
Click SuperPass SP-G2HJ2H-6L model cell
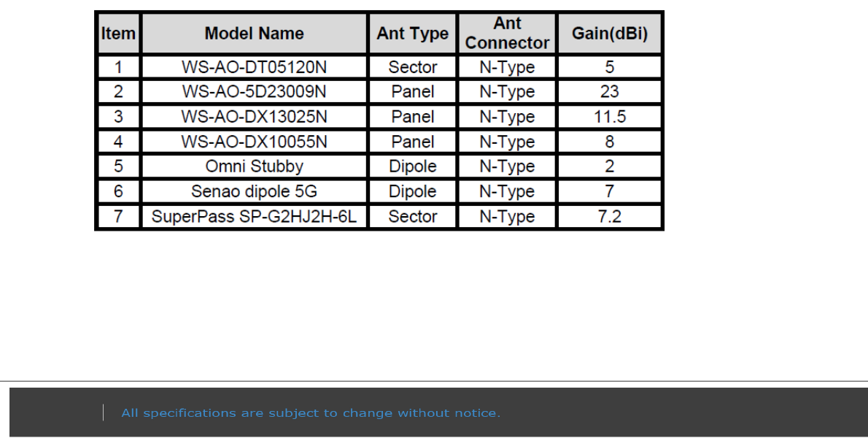tap(254, 217)
